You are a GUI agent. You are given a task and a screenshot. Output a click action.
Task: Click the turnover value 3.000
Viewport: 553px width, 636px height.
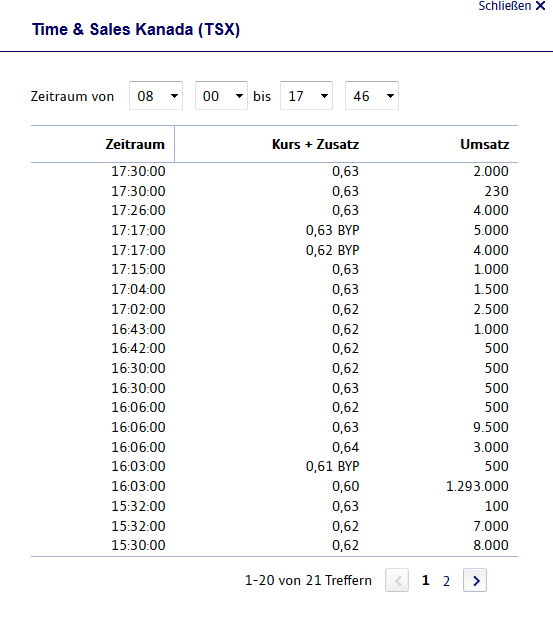491,447
